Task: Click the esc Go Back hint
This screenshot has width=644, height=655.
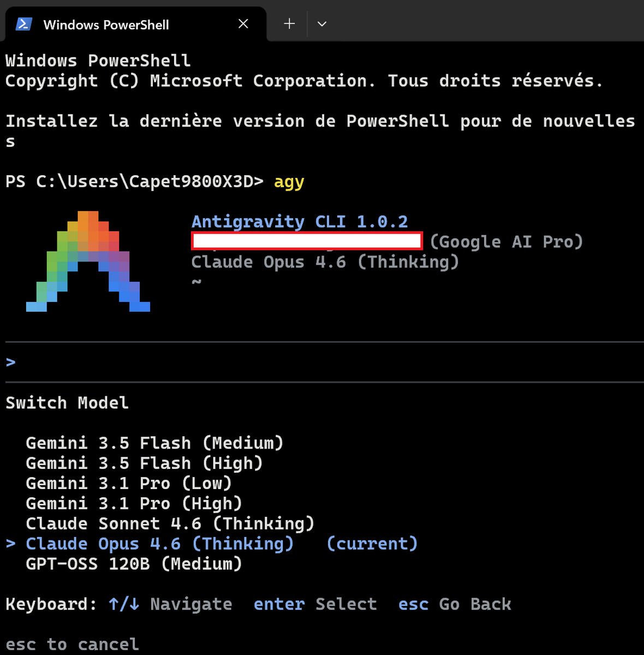Action: 455,604
